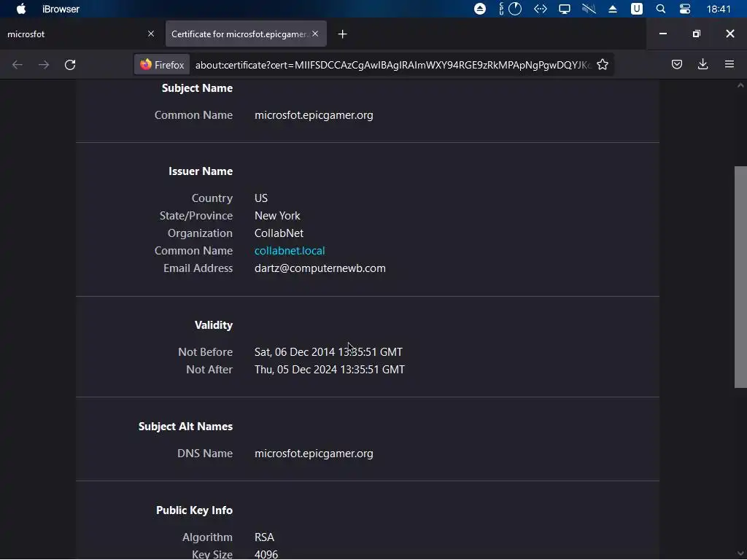
Task: Click the code brackets icon in menu bar
Action: (541, 9)
